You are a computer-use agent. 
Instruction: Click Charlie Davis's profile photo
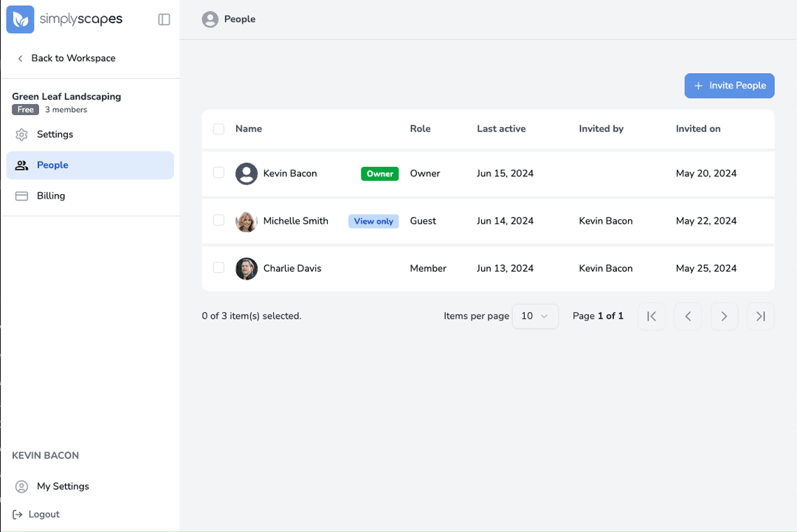pos(246,269)
